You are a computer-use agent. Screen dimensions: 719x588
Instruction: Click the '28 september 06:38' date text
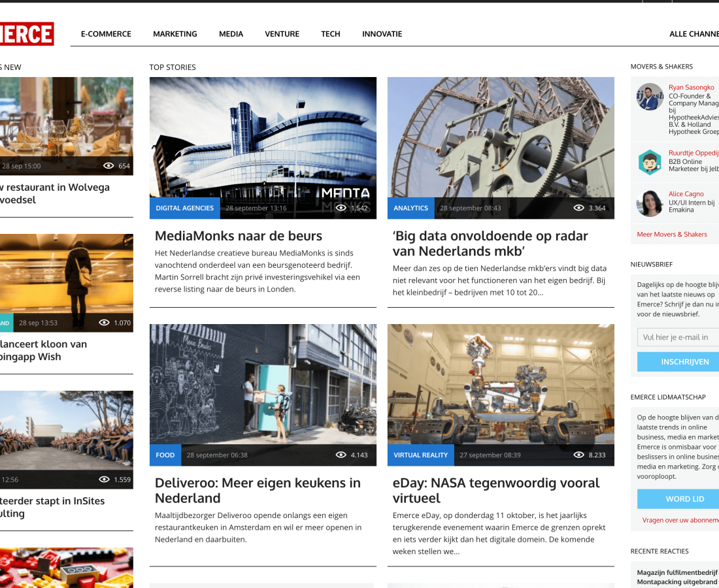point(217,455)
